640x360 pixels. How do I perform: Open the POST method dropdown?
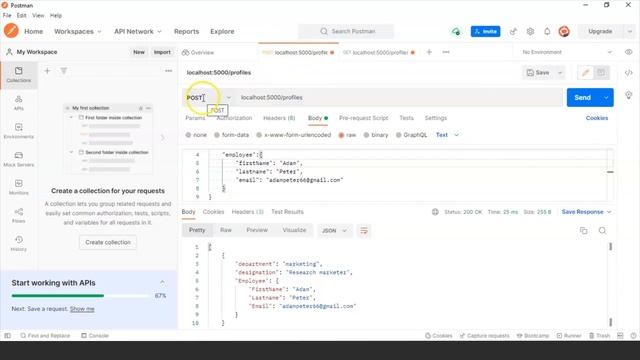(209, 98)
